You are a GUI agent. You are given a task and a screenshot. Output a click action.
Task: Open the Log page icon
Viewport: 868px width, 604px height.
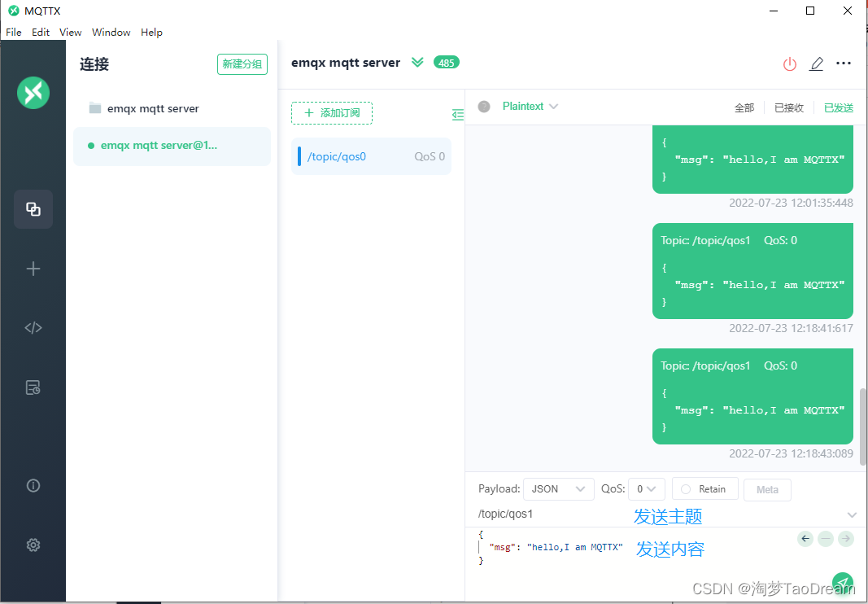33,387
